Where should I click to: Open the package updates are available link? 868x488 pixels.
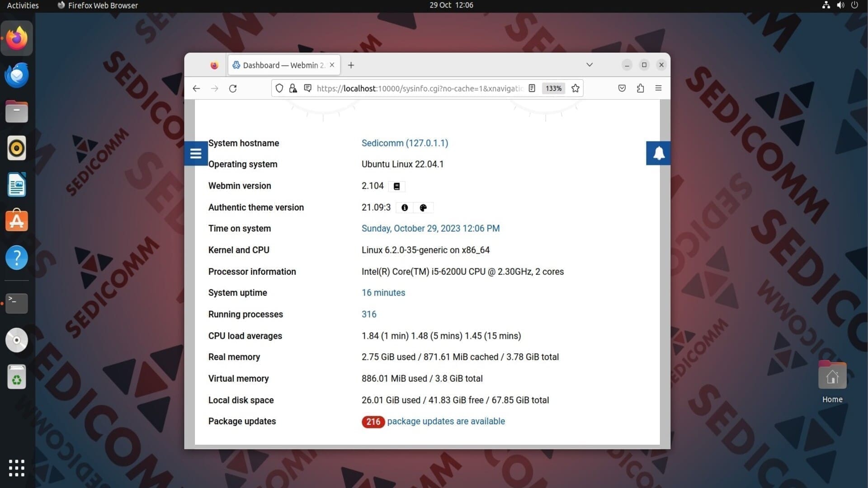(x=446, y=421)
